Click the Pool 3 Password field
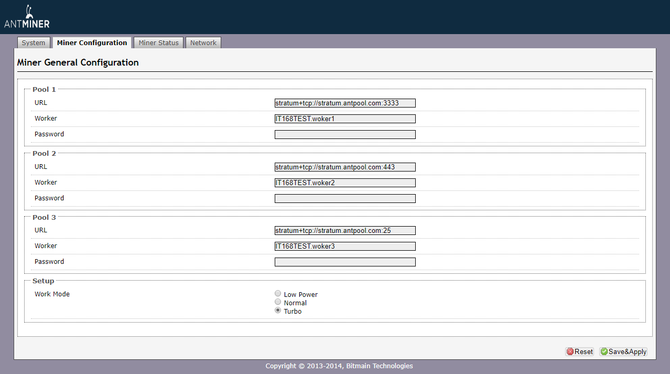The width and height of the screenshot is (670, 374). tap(345, 262)
